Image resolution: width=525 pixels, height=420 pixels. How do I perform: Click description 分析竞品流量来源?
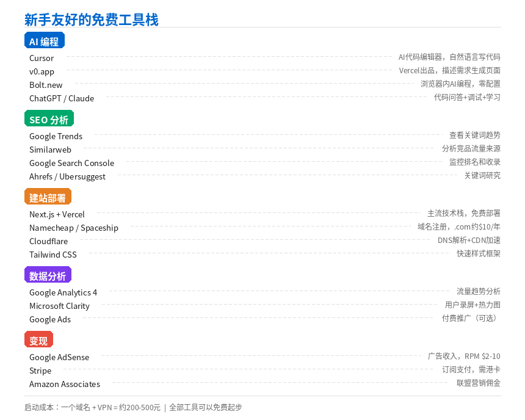click(x=471, y=149)
